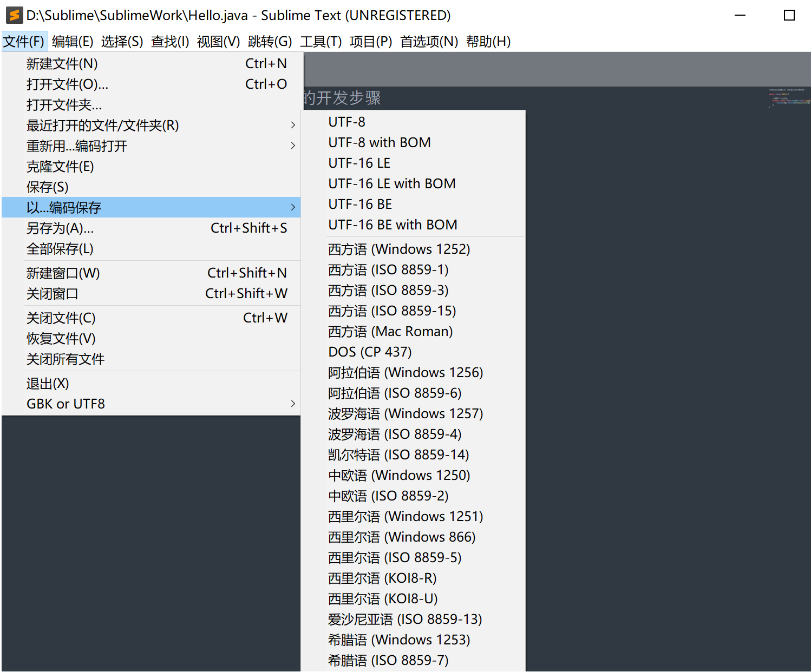
Task: Open the 选择(S) menu
Action: (122, 41)
